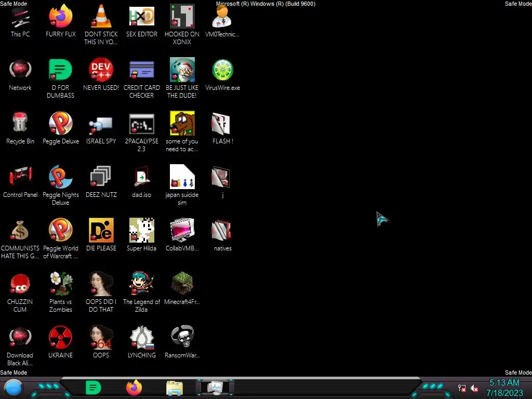Launch Firefox from the taskbar

pyautogui.click(x=134, y=388)
